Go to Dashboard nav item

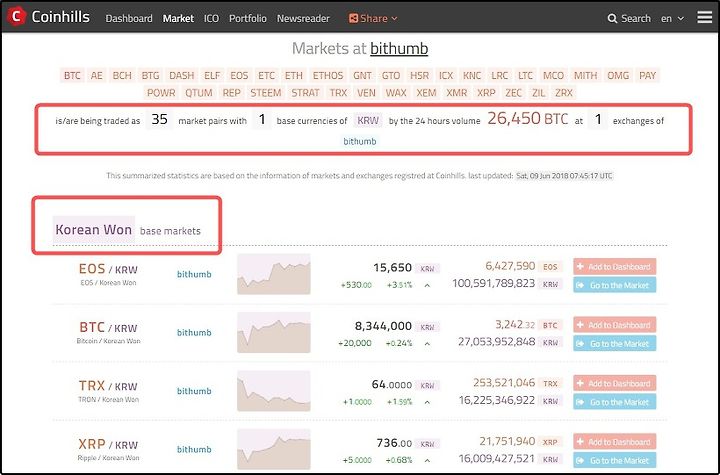point(129,18)
